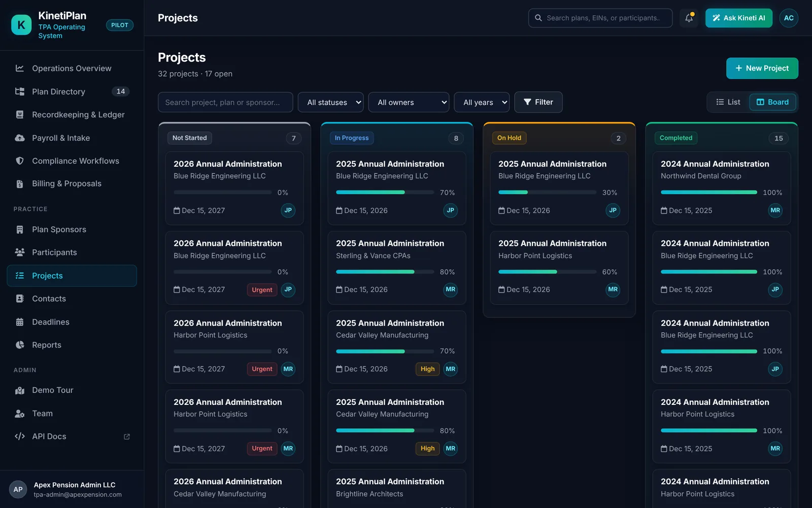This screenshot has height=508, width=812.
Task: Click the Filter button
Action: [x=538, y=102]
